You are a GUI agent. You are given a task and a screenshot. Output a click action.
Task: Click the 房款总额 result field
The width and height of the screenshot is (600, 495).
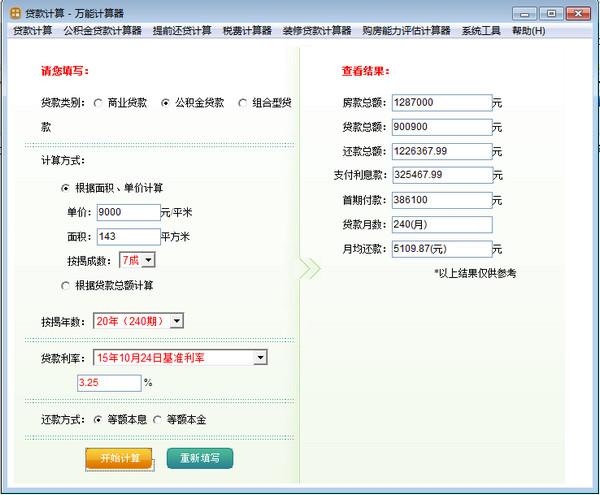442,103
